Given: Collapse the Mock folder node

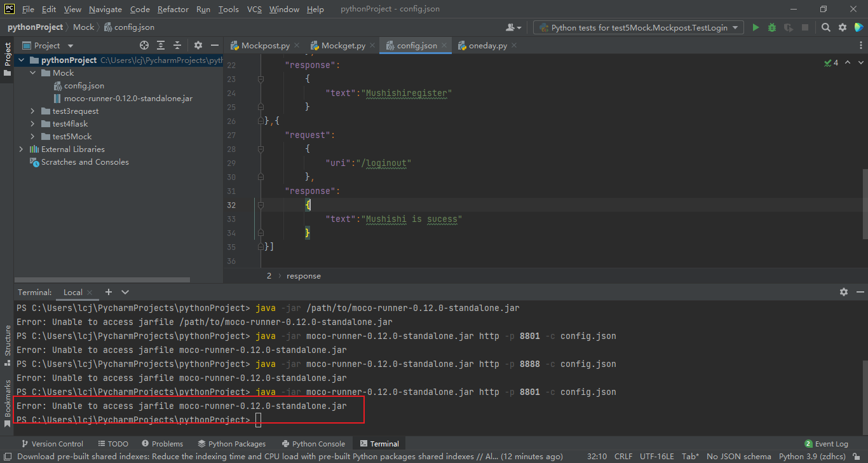Looking at the screenshot, I should tap(32, 73).
